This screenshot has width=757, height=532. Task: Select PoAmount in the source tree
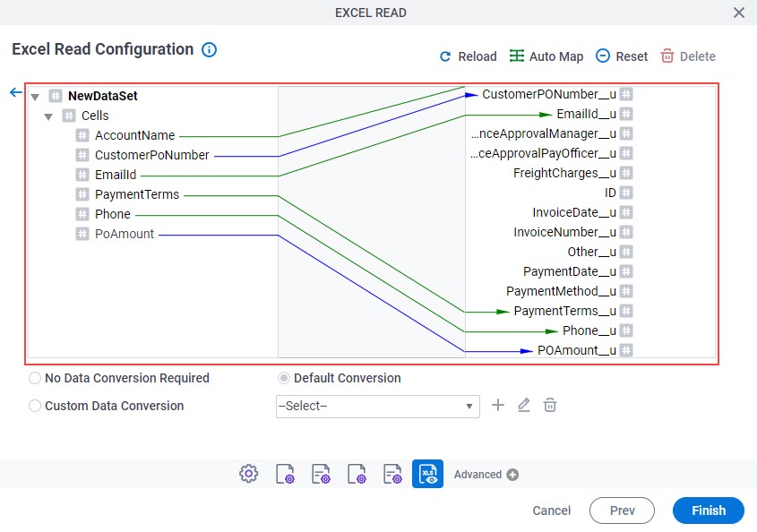124,234
